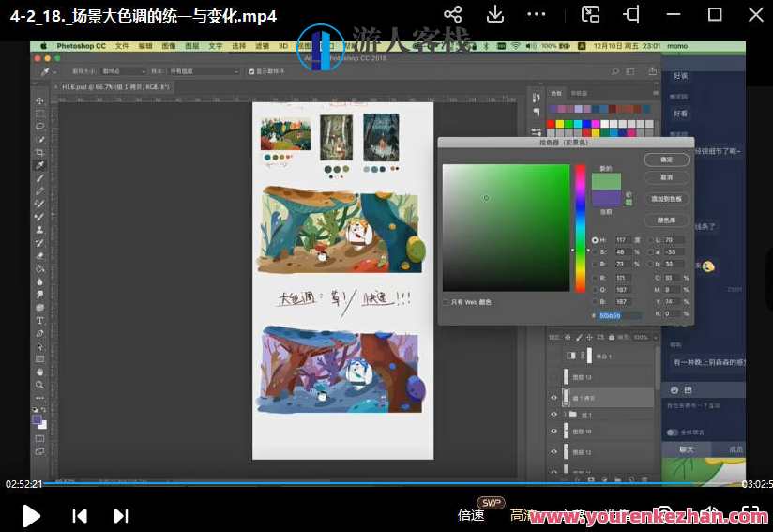Viewport: 773px width, 532px height.
Task: Open the 滤镜 menu
Action: click(262, 46)
